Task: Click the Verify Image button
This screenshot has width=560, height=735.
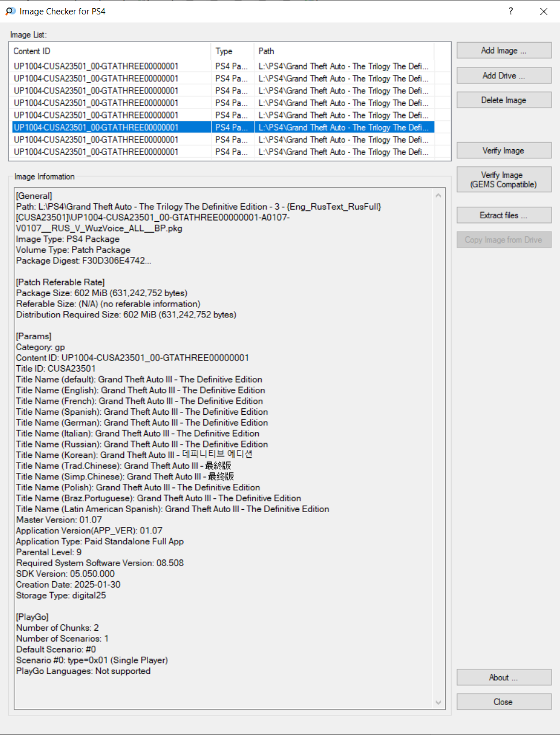Action: (x=504, y=150)
